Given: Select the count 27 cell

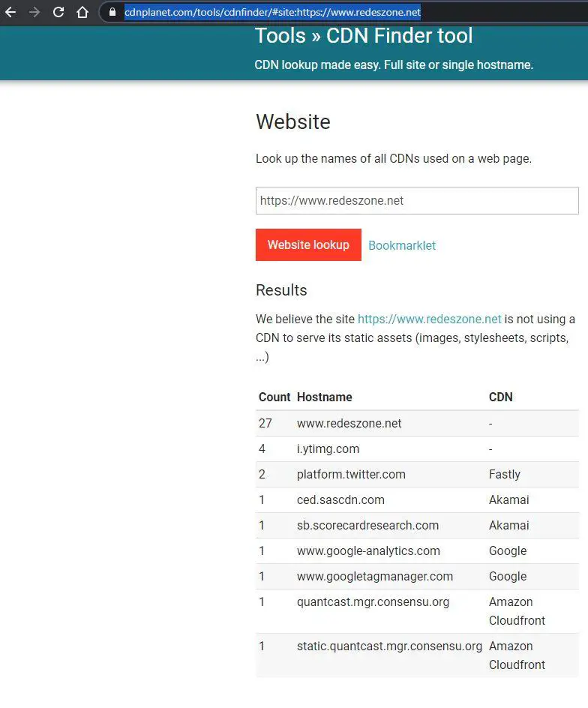Looking at the screenshot, I should click(265, 423).
